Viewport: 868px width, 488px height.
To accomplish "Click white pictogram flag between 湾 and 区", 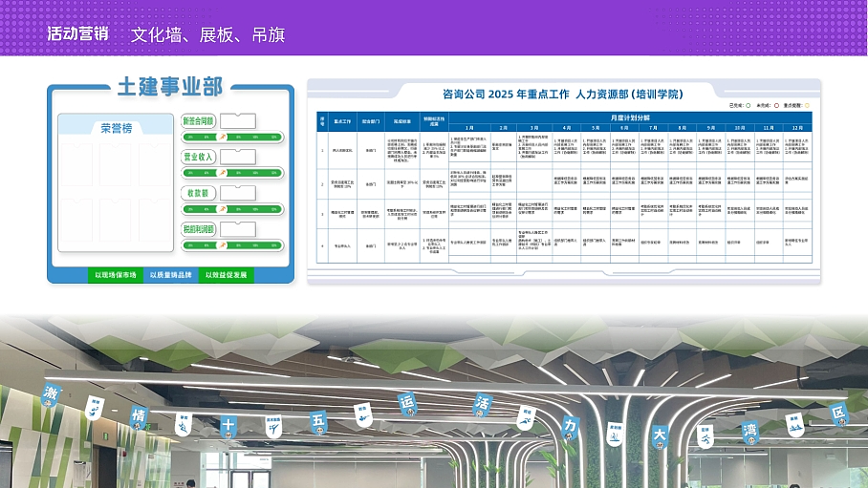I will [x=794, y=426].
